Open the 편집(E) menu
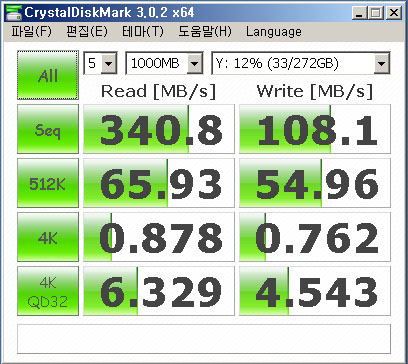 (x=87, y=32)
